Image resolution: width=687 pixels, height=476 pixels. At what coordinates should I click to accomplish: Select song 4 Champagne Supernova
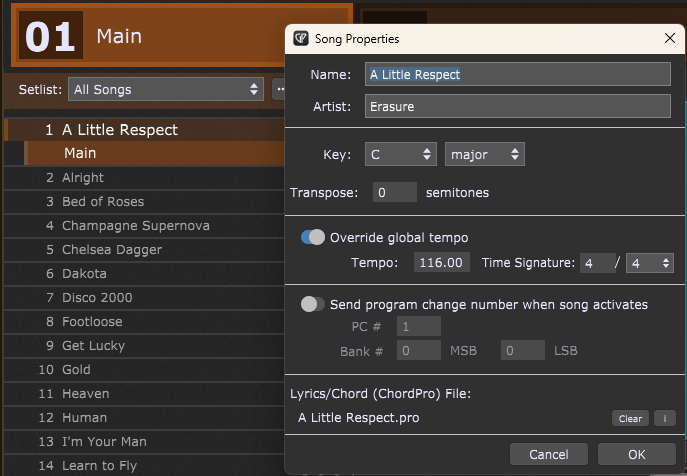tap(145, 226)
